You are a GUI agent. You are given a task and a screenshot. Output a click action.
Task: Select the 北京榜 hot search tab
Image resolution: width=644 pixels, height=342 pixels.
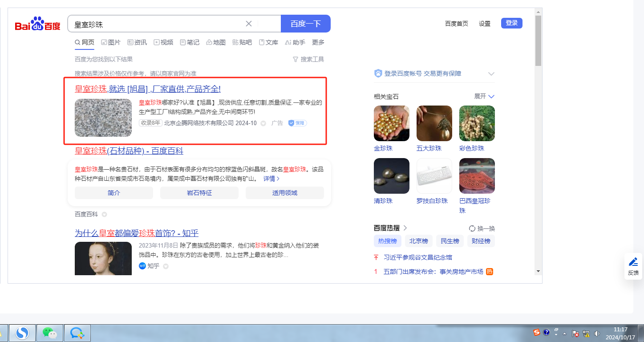(x=419, y=241)
